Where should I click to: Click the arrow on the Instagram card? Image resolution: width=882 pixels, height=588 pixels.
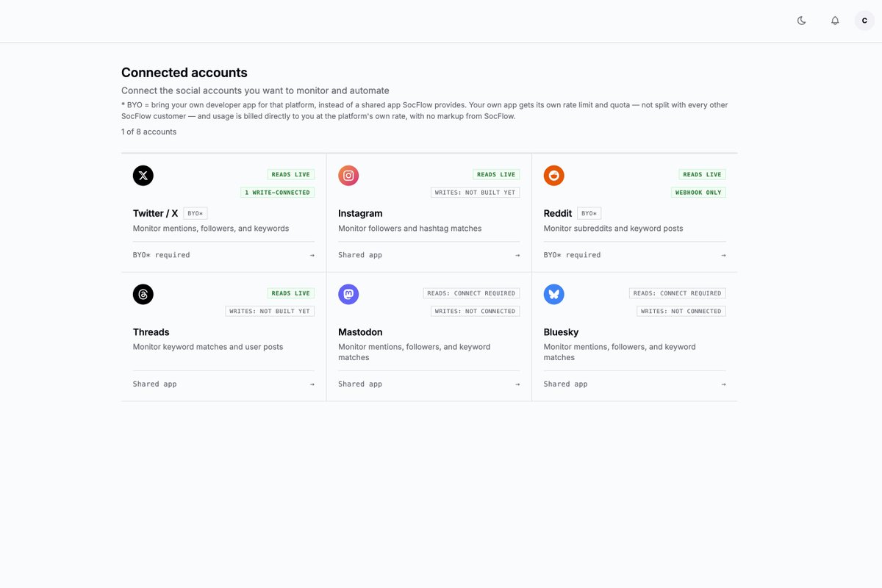517,255
